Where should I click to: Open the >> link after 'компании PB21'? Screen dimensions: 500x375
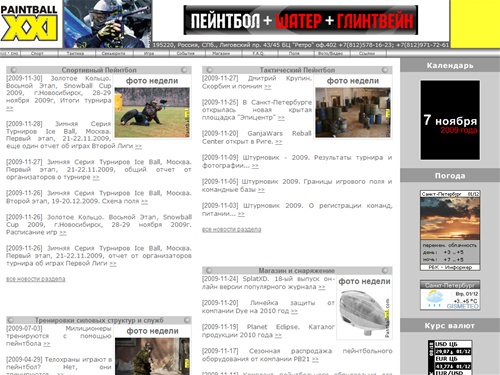(x=315, y=359)
